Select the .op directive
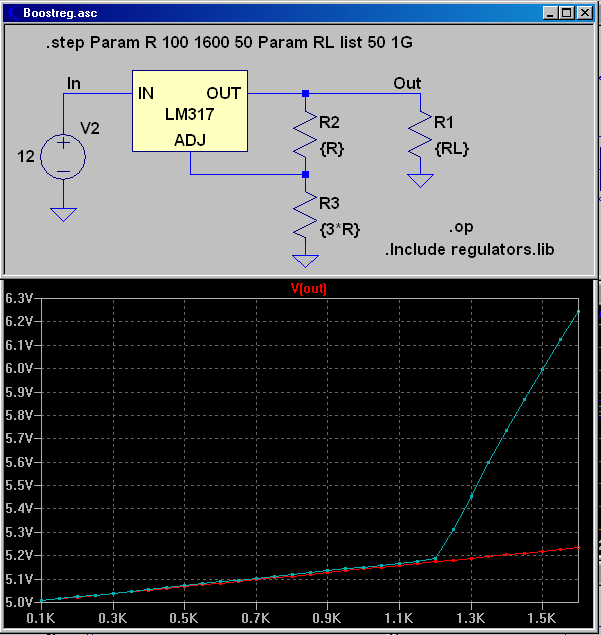Screen dimensions: 601x635 coord(461,227)
